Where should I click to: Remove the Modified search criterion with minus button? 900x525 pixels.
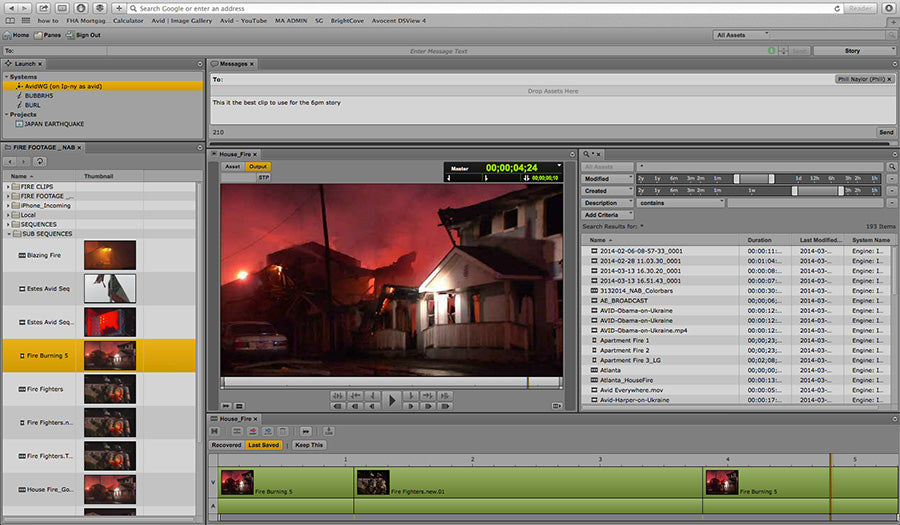click(x=891, y=179)
